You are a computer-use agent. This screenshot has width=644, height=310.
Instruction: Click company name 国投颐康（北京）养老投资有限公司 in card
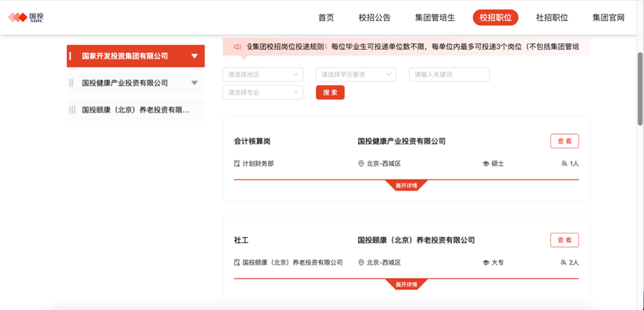click(x=416, y=240)
